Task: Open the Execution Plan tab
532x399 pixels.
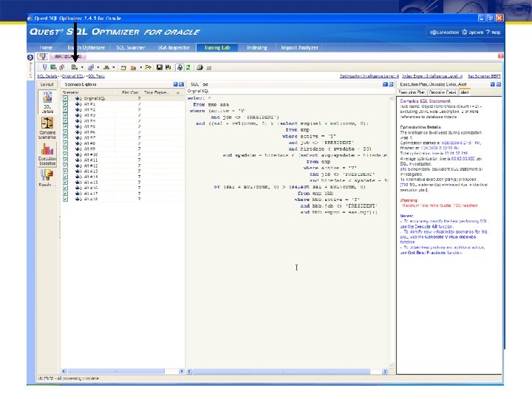Action: pyautogui.click(x=412, y=92)
